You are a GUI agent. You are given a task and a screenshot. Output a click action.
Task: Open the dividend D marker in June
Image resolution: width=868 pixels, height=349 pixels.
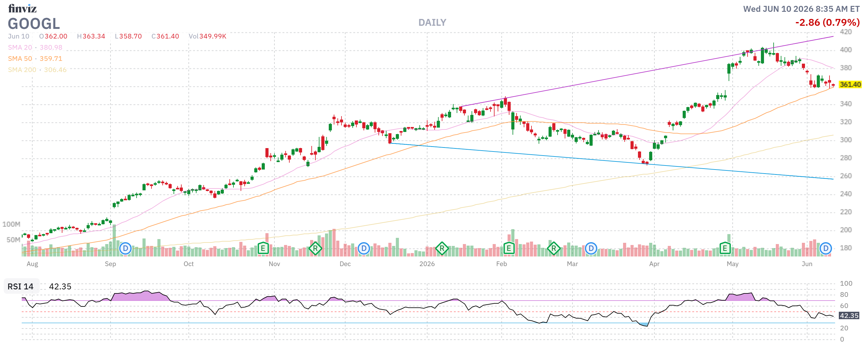pos(825,249)
